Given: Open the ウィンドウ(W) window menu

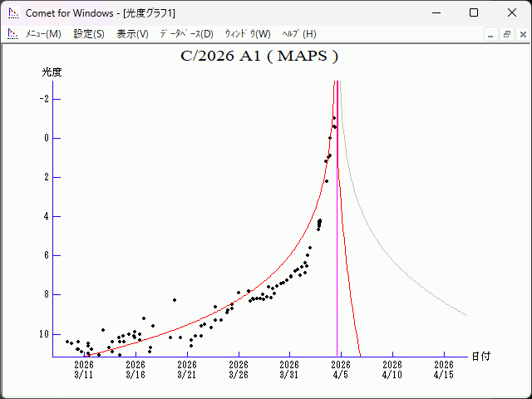Looking at the screenshot, I should point(248,34).
